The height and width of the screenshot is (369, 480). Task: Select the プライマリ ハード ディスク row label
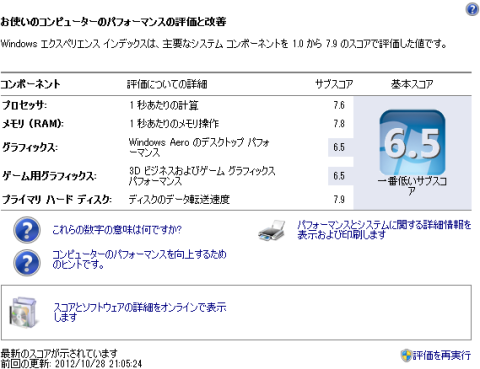pyautogui.click(x=57, y=199)
